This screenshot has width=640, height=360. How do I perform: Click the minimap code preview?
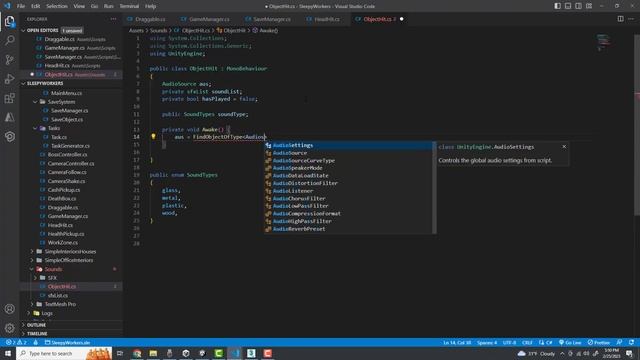click(x=603, y=42)
